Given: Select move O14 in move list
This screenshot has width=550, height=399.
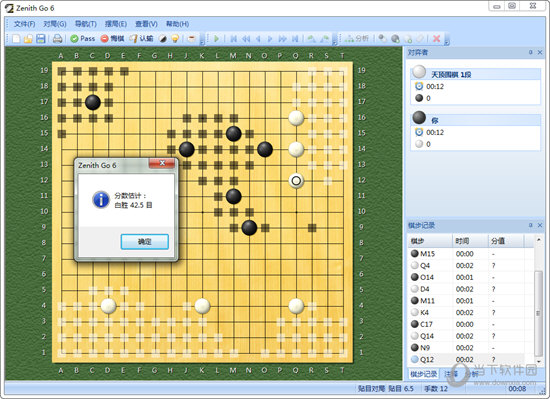Looking at the screenshot, I should pos(471,277).
